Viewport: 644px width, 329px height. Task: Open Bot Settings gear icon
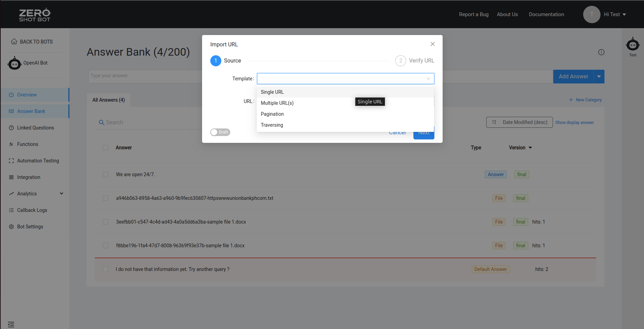pos(11,226)
